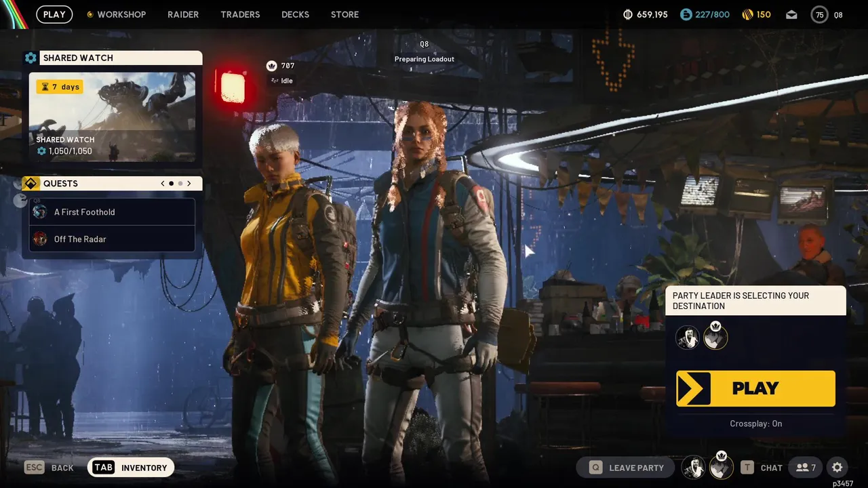
Task: Open the WORKSHOP tab
Action: pos(116,14)
